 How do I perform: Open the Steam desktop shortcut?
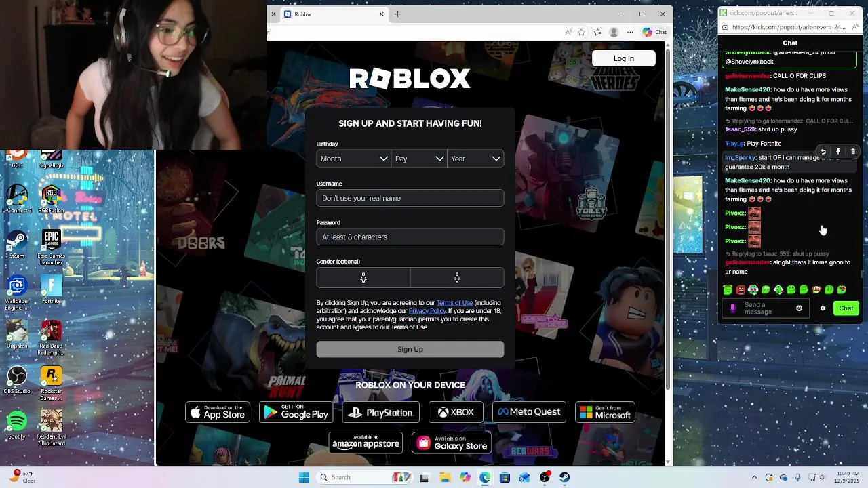(17, 244)
